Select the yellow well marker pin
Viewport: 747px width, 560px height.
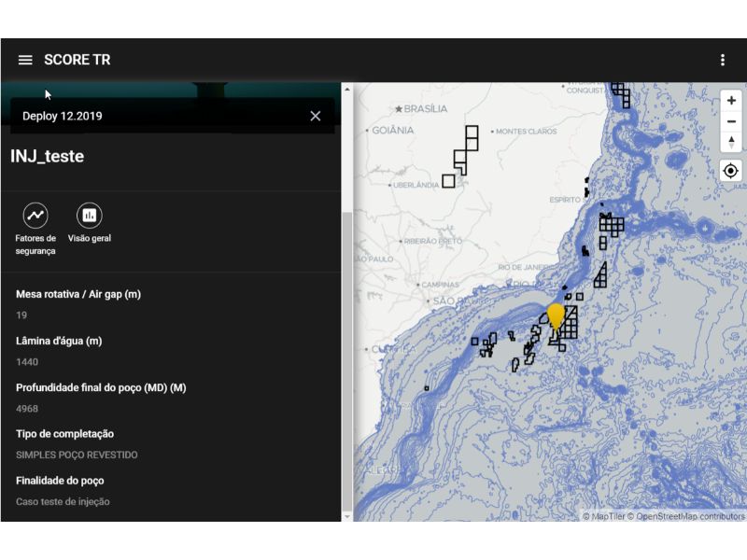point(557,315)
